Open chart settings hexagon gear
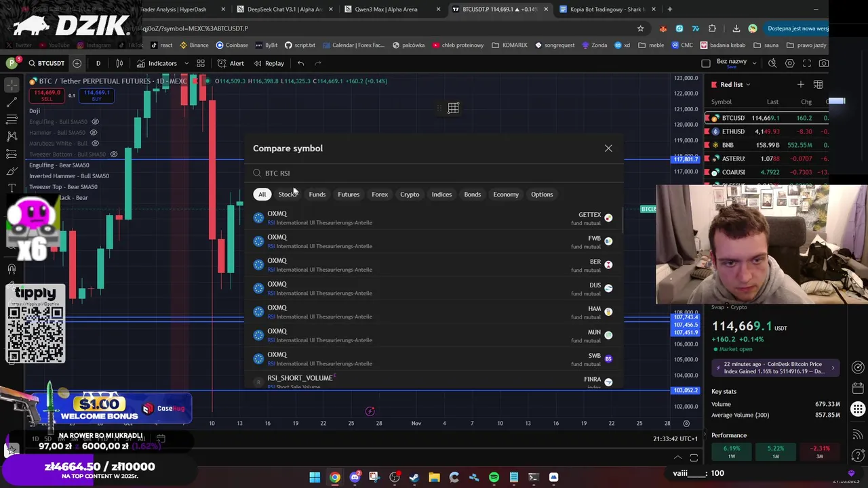Screen dimensions: 868x488 click(x=789, y=63)
